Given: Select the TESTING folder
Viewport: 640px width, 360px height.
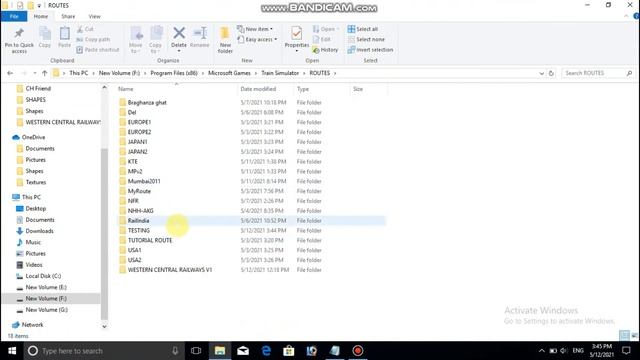Looking at the screenshot, I should 139,230.
